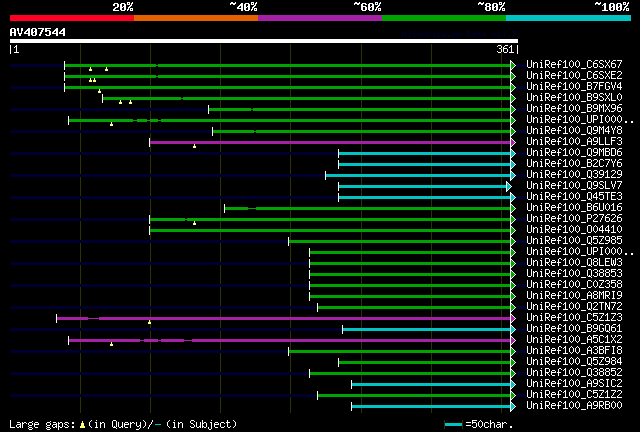Open the UniRef100_Q9M4Y8 hit label
The height and width of the screenshot is (432, 640).
(x=574, y=131)
